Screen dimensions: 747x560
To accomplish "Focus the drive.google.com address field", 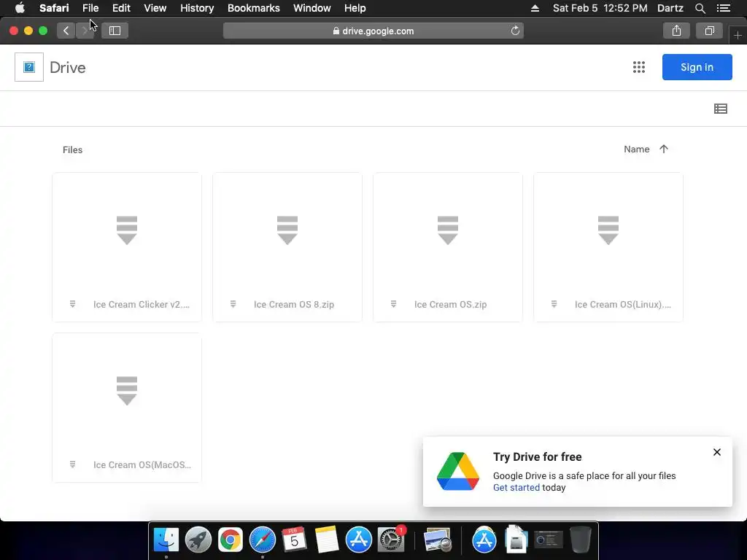I will pyautogui.click(x=373, y=31).
